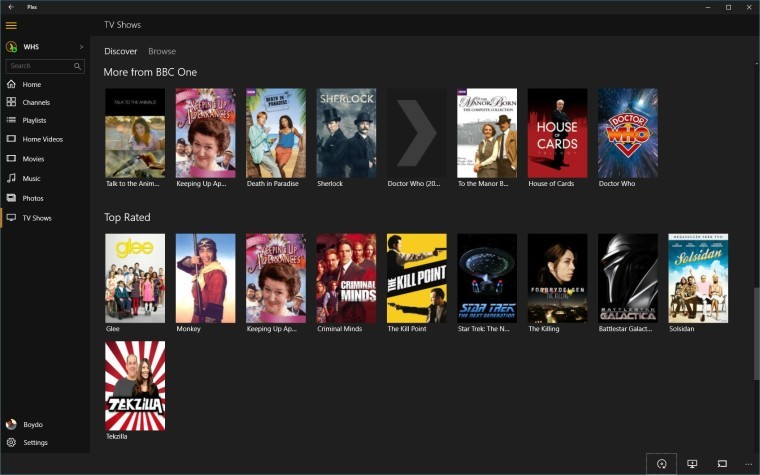Open the Doctor Who logo poster

tap(628, 133)
